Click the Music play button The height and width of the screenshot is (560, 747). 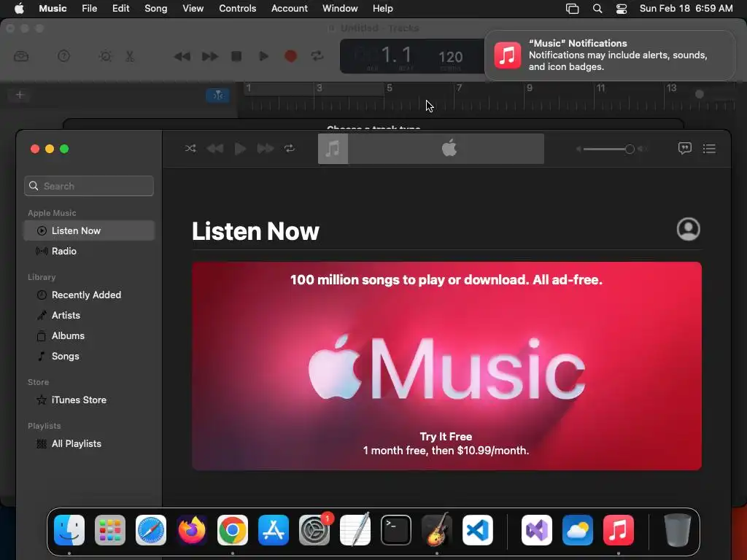click(x=240, y=149)
